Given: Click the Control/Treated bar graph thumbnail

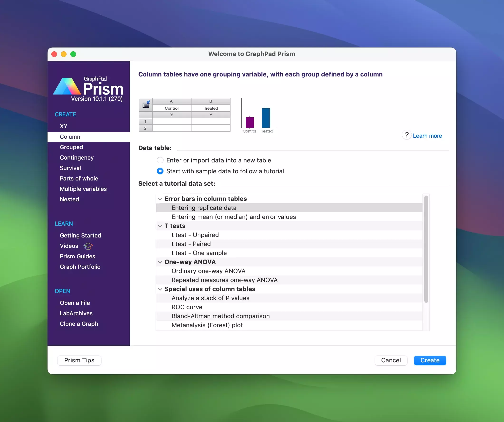Looking at the screenshot, I should click(258, 115).
